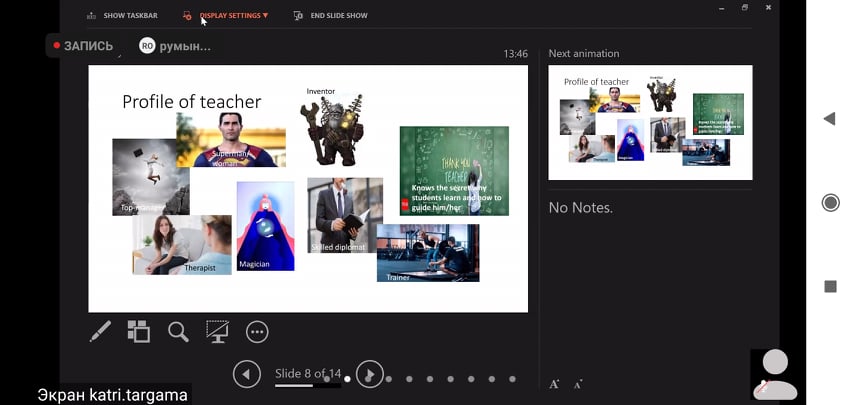
Task: Increase the notes text size
Action: click(555, 384)
